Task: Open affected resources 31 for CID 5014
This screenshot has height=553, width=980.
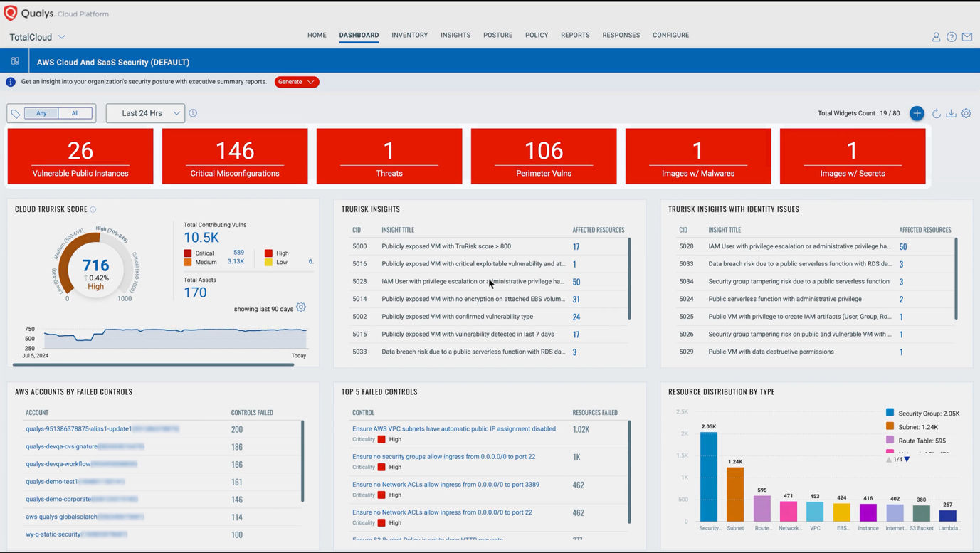Action: click(576, 300)
